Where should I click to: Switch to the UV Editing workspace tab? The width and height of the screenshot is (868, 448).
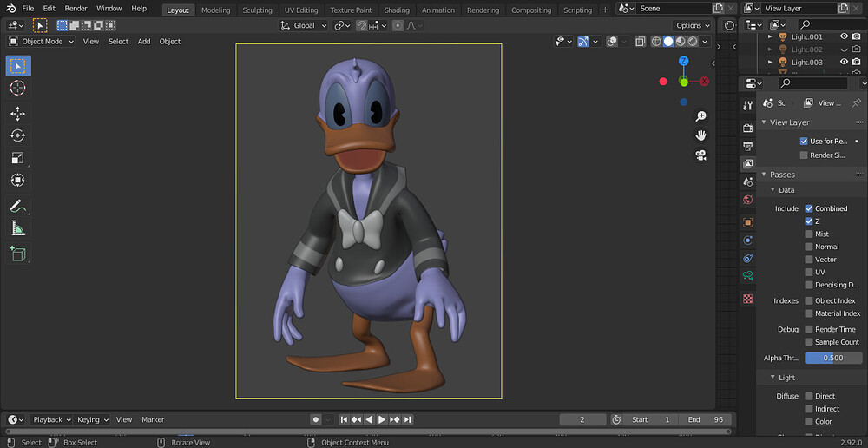(x=301, y=10)
